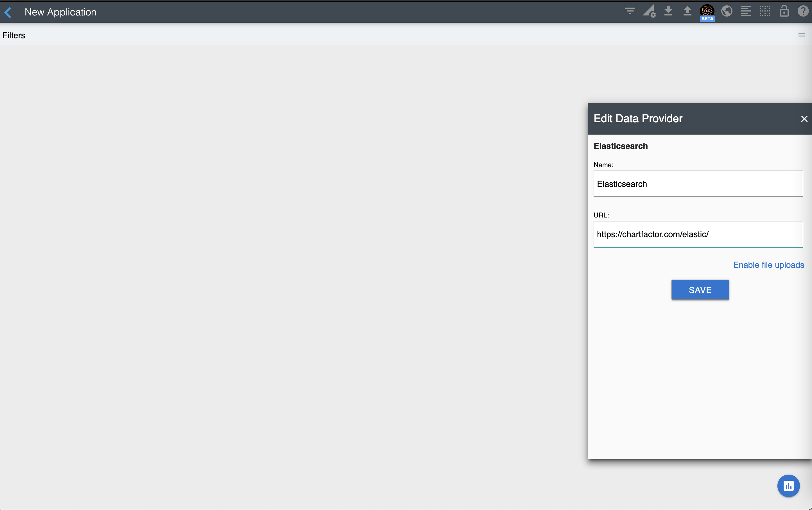Viewport: 812px width, 510px height.
Task: Open the Filters bar hamburger menu
Action: pos(801,35)
